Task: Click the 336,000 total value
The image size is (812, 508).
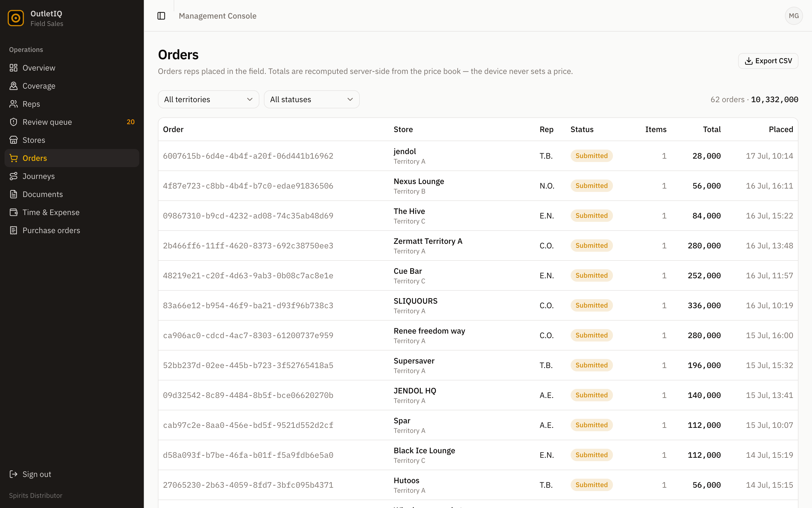Action: pos(704,305)
